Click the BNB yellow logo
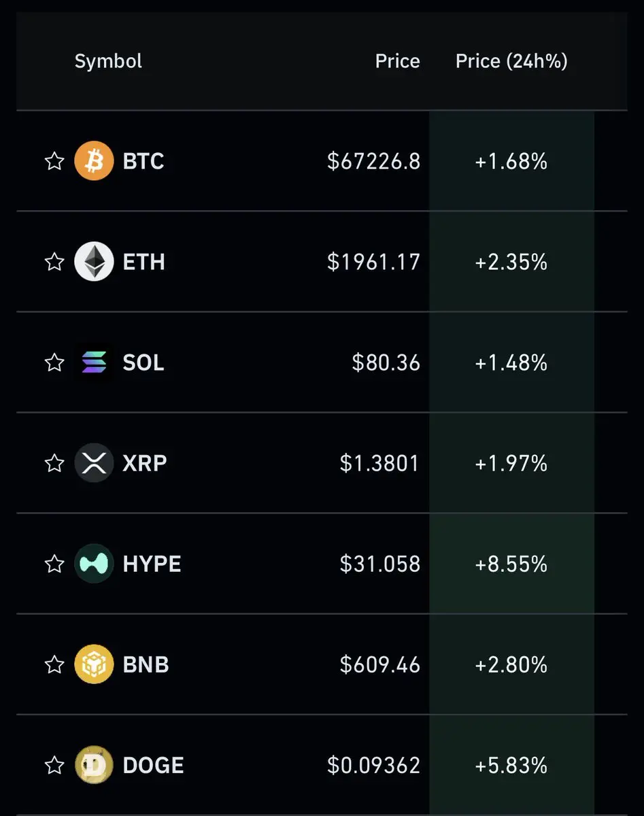 pyautogui.click(x=94, y=664)
